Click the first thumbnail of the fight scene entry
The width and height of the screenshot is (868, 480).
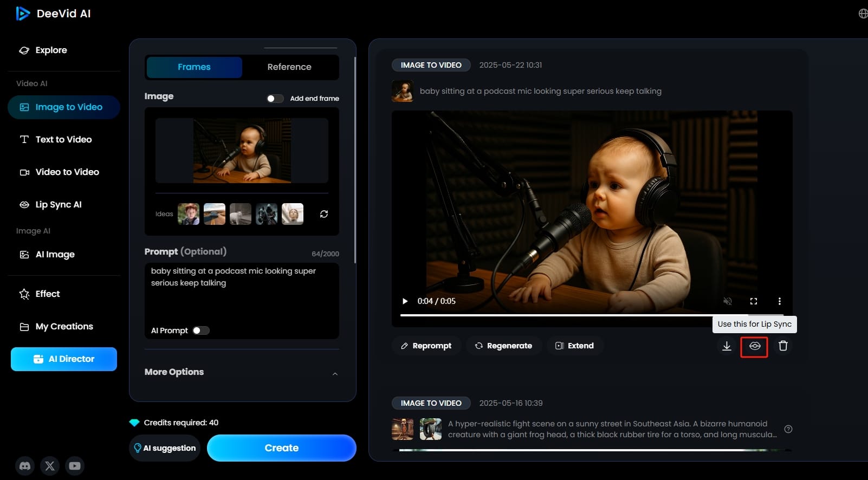(403, 429)
